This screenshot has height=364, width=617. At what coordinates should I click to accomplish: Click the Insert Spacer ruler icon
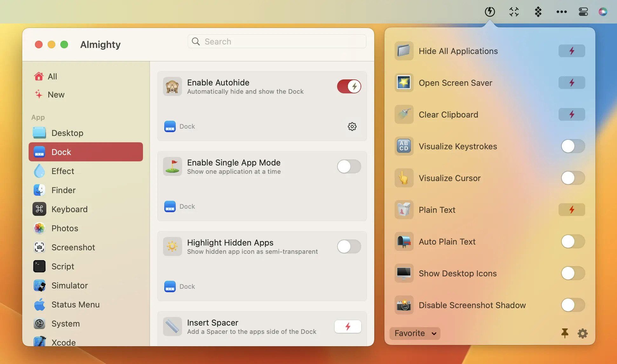click(x=173, y=327)
